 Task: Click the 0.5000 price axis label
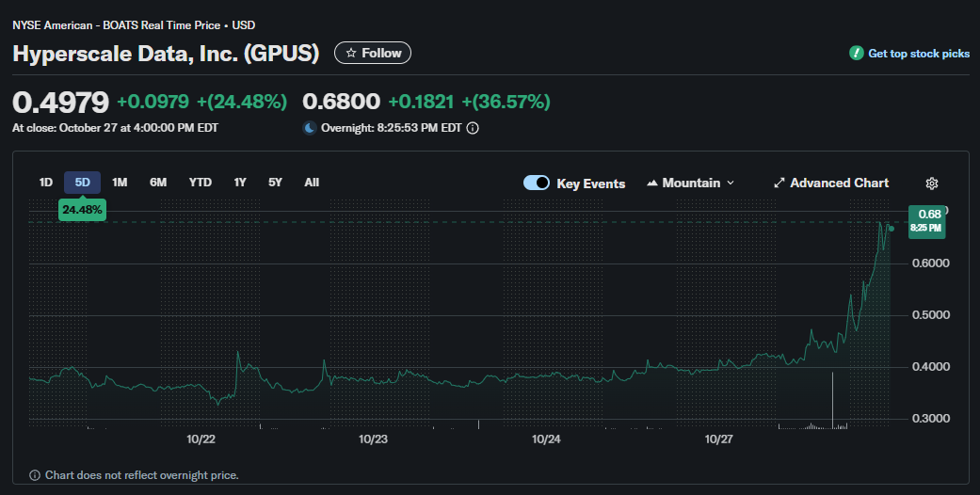(x=931, y=315)
